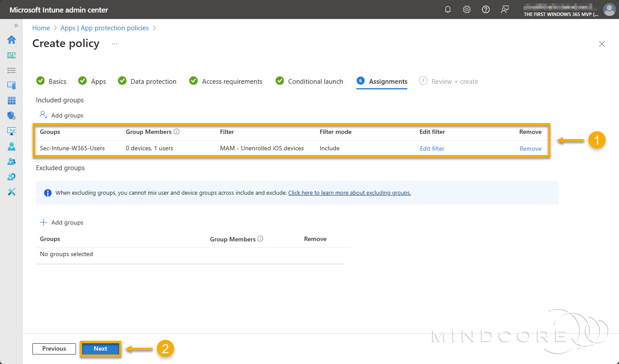The image size is (619, 364).
Task: Open the notifications bell
Action: click(x=448, y=9)
